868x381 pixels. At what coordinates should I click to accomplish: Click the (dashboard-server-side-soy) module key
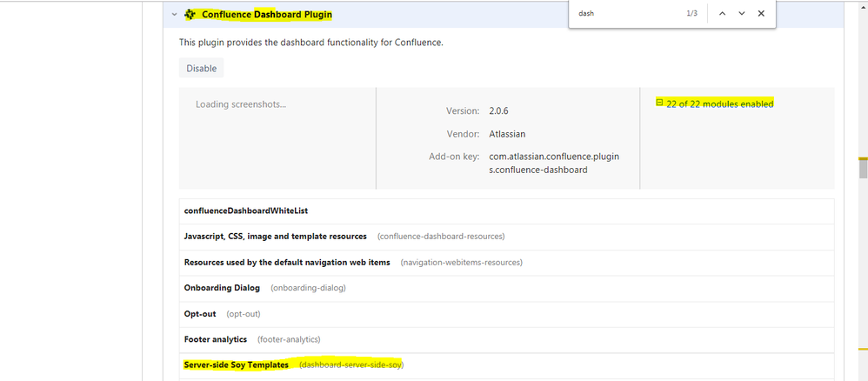(351, 365)
